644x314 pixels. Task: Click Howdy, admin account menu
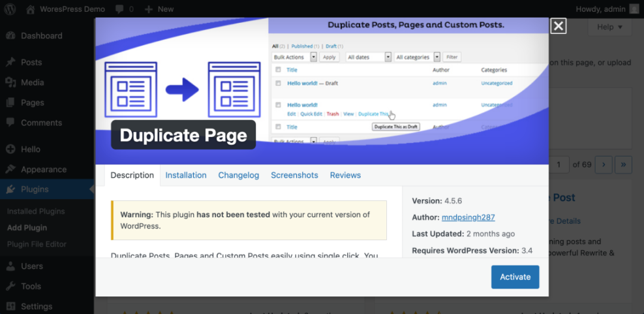(602, 9)
